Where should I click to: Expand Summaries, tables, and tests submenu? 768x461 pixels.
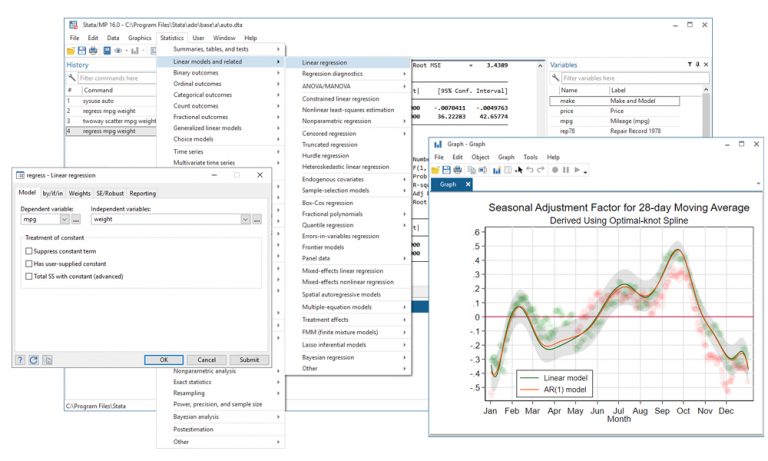[x=220, y=49]
